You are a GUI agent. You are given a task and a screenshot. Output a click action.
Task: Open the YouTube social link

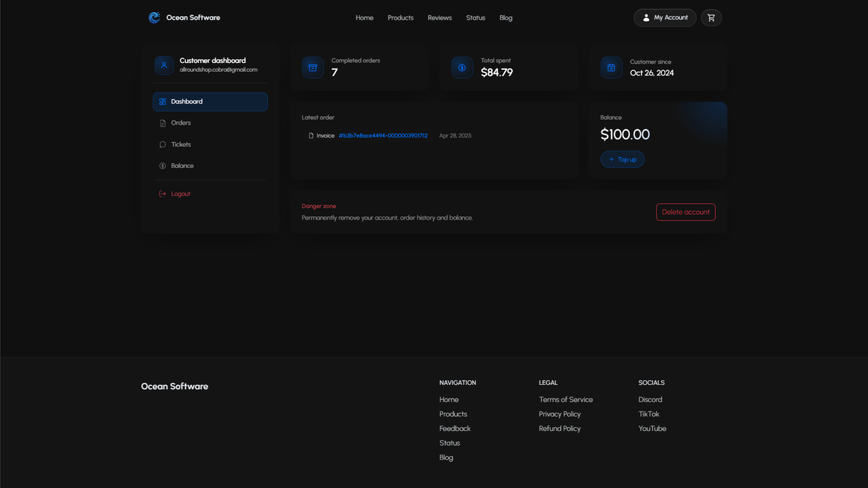tap(652, 428)
